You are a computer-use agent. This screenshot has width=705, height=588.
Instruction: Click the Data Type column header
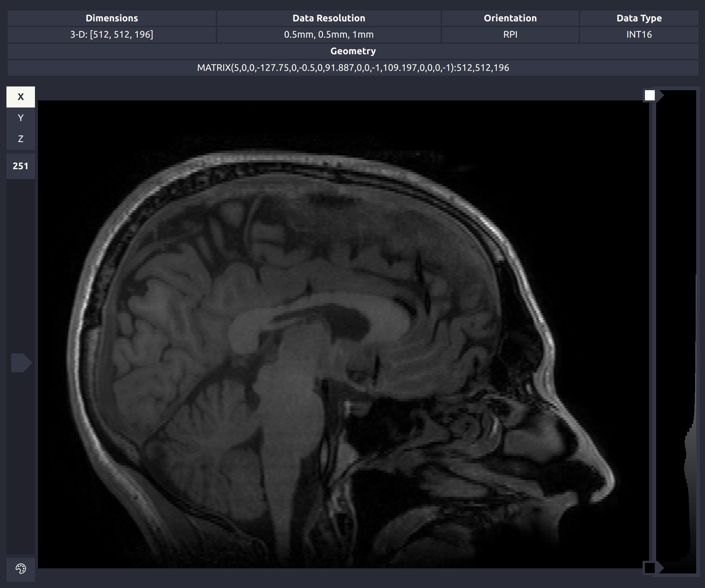pyautogui.click(x=639, y=18)
